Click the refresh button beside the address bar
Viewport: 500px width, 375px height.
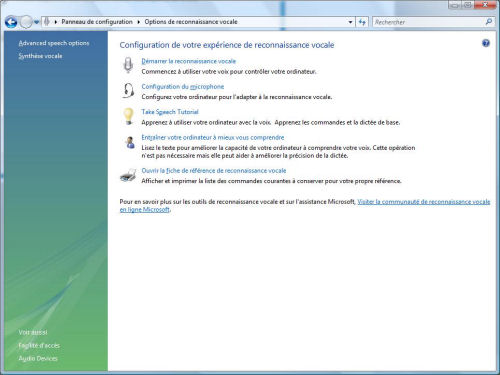(x=362, y=22)
